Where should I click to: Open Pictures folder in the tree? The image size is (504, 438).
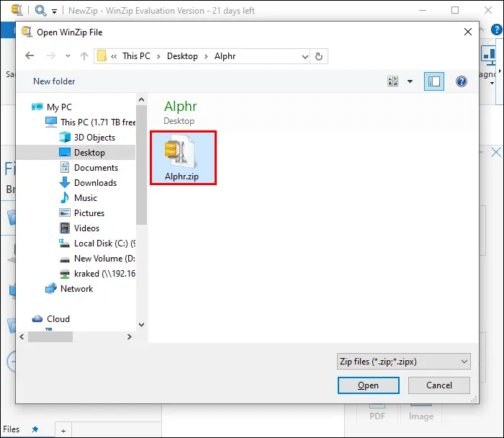(x=89, y=213)
